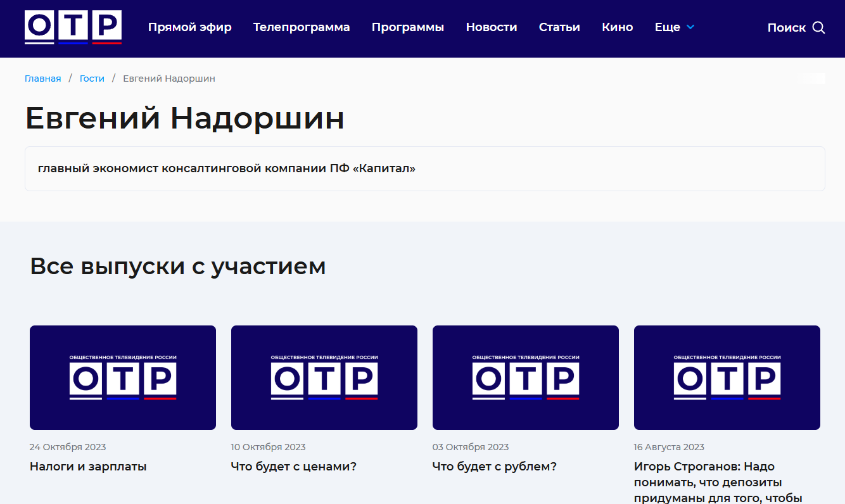Open thumbnail above Налоги и зарплаты
This screenshot has height=504, width=845.
pyautogui.click(x=123, y=377)
